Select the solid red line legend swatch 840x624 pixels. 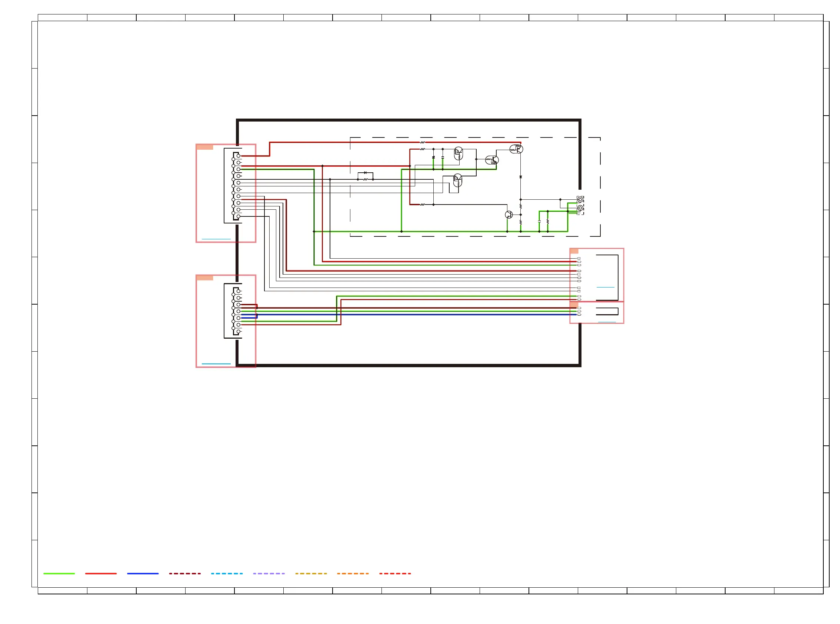[x=101, y=573]
